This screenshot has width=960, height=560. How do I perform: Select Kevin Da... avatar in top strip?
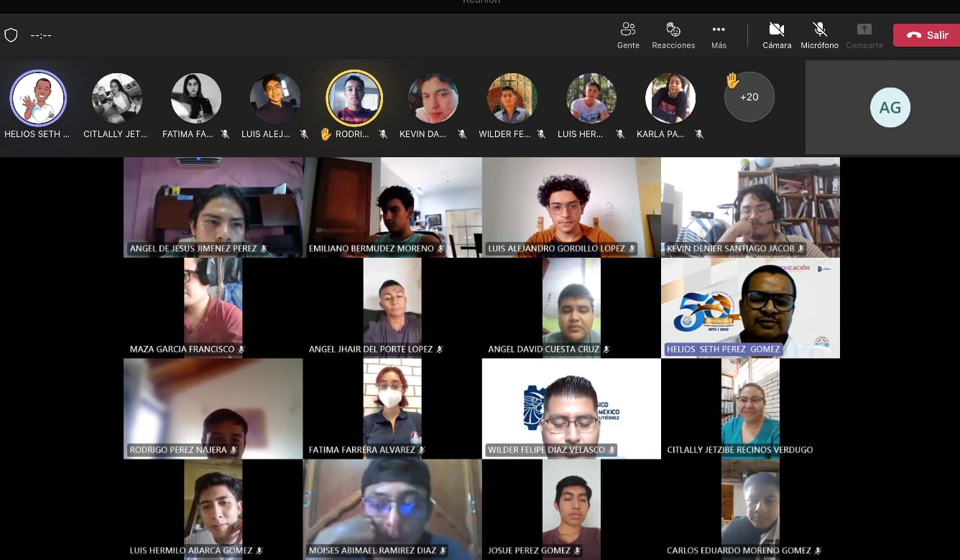pos(433,98)
